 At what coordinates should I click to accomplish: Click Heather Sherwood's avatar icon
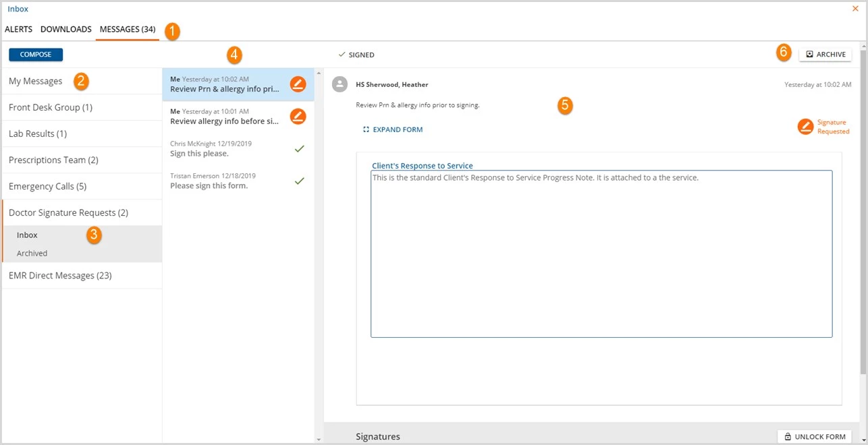pos(340,84)
